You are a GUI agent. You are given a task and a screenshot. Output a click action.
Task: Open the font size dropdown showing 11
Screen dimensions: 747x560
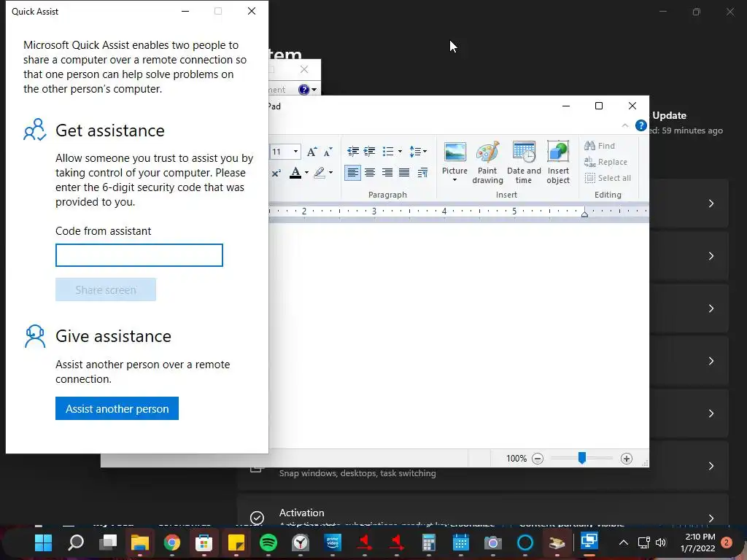pyautogui.click(x=296, y=152)
